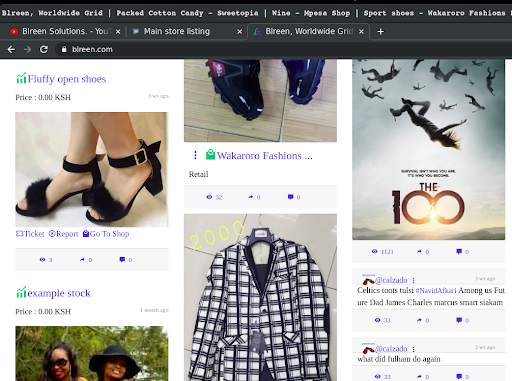The image size is (512, 381).
Task: Select the Bireen, Worldwide Grid tab
Action: 308,31
